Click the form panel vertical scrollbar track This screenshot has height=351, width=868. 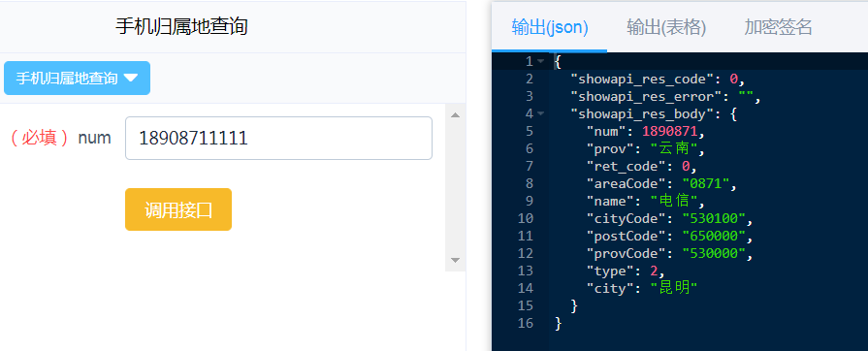[455, 187]
